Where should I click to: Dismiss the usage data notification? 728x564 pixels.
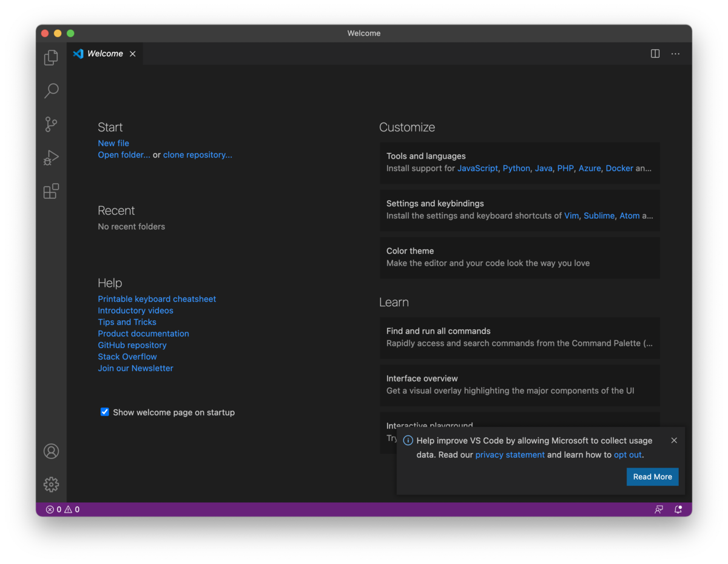point(674,440)
